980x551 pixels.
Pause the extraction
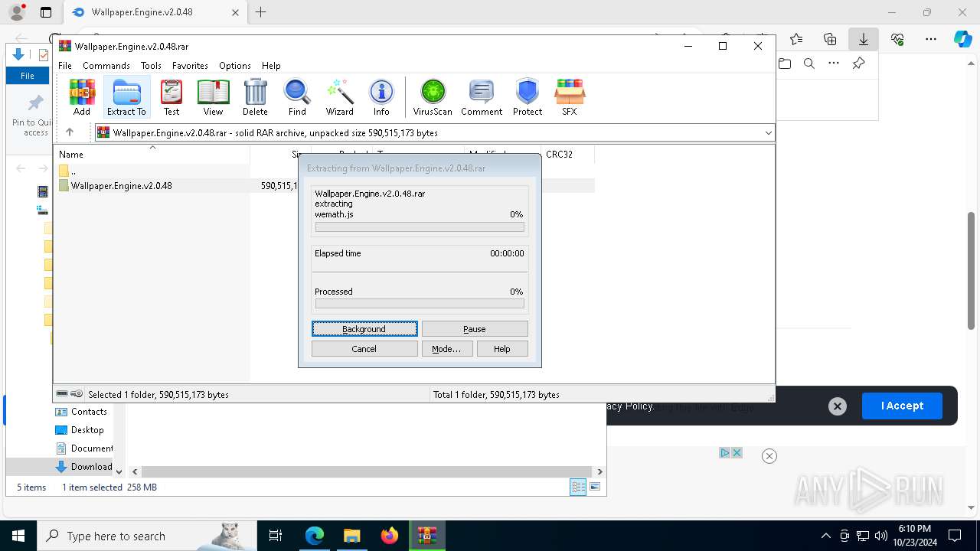[x=475, y=329]
